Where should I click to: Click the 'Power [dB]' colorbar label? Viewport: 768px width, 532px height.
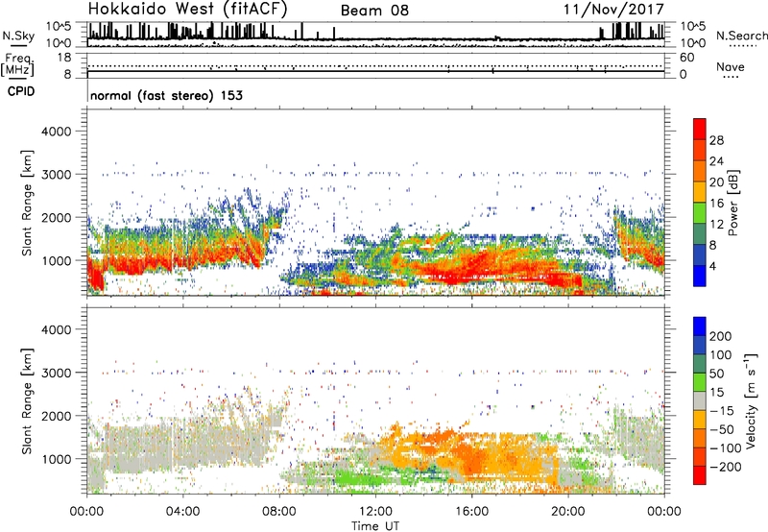coord(732,203)
